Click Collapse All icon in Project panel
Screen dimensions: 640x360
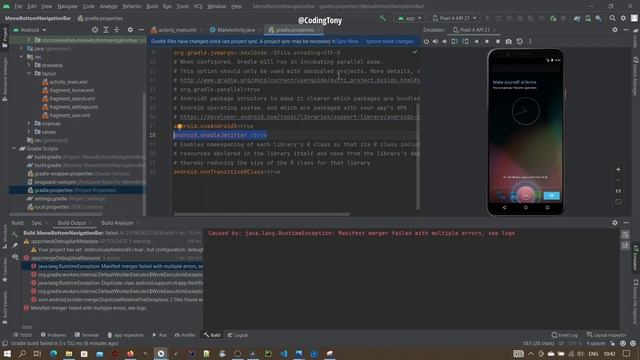pyautogui.click(x=117, y=30)
